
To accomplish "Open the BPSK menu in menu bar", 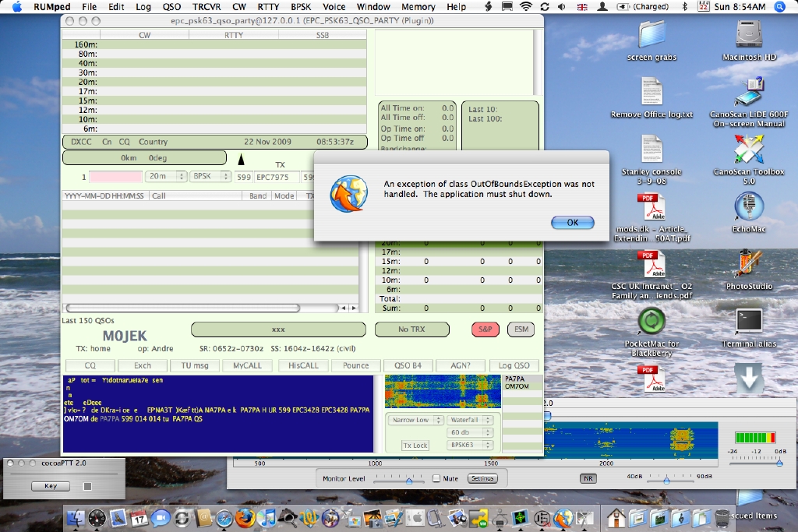I will pos(301,7).
